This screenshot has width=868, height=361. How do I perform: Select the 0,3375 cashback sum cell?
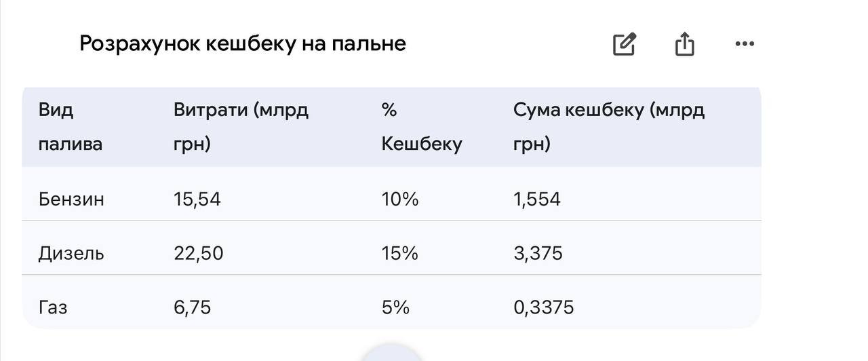tap(543, 307)
